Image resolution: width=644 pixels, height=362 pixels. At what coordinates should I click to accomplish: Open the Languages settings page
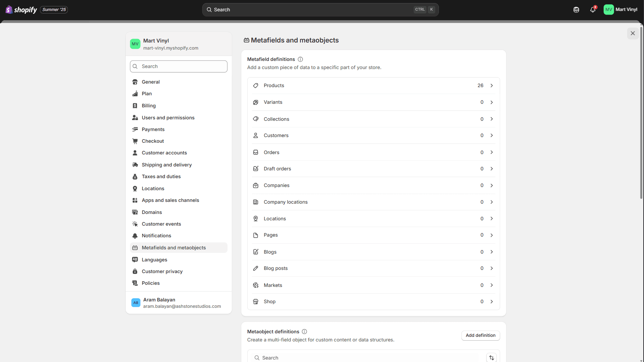click(154, 260)
